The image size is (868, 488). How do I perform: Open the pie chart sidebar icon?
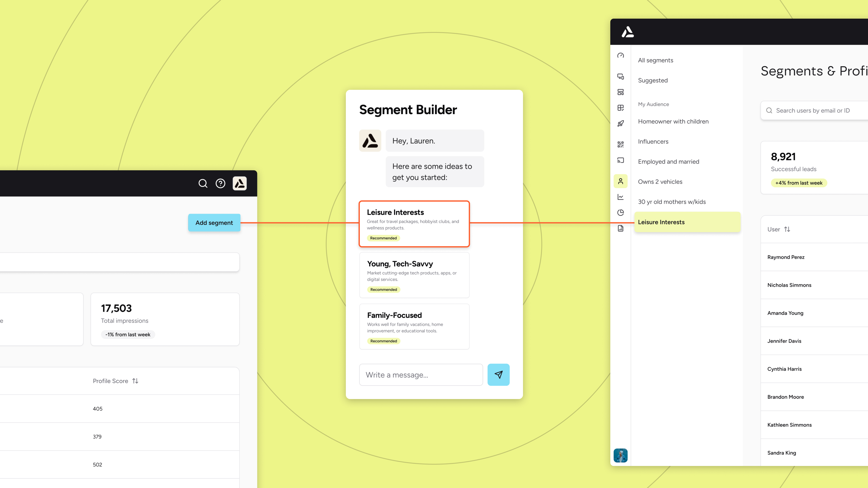pyautogui.click(x=620, y=212)
